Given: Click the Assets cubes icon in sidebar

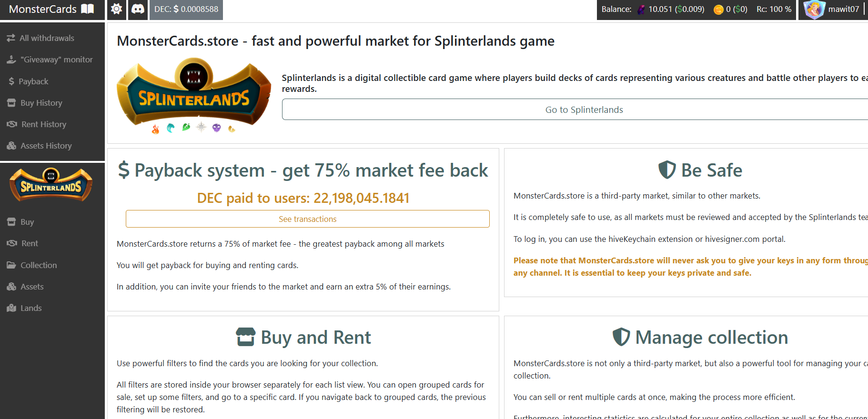Looking at the screenshot, I should (11, 287).
